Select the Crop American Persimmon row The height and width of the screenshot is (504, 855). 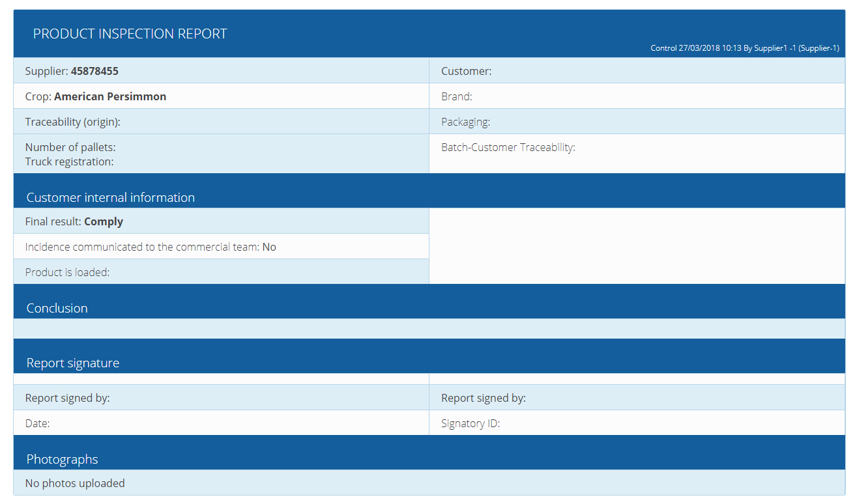click(x=221, y=96)
